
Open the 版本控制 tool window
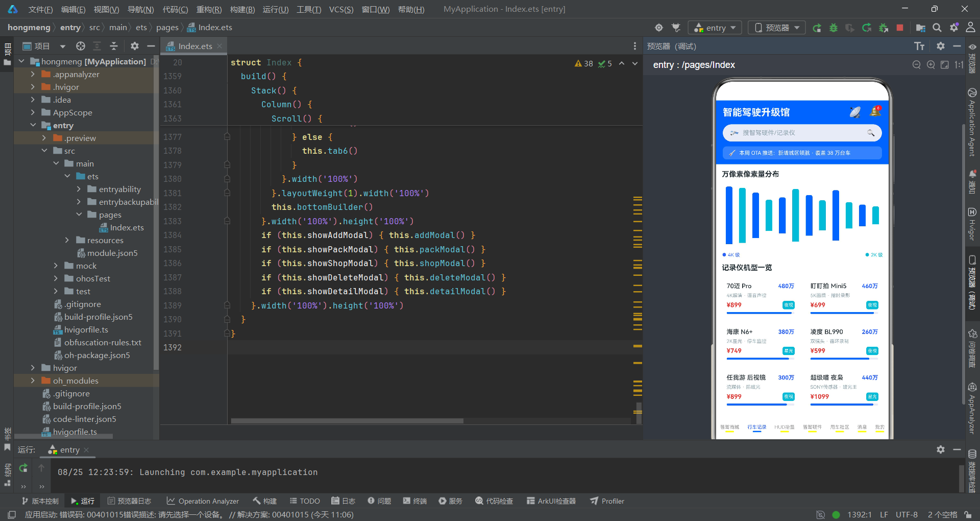tap(40, 501)
